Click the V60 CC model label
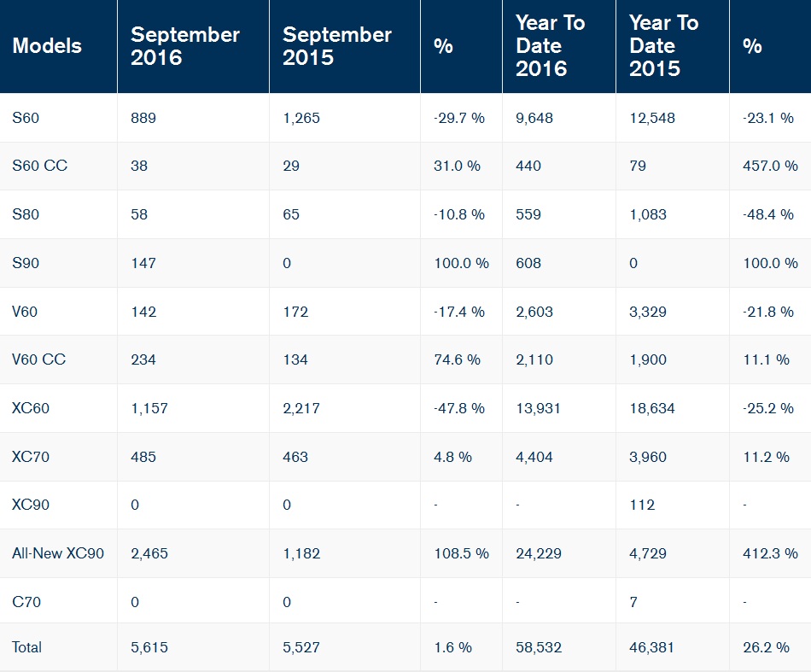This screenshot has height=672, width=811. [38, 359]
